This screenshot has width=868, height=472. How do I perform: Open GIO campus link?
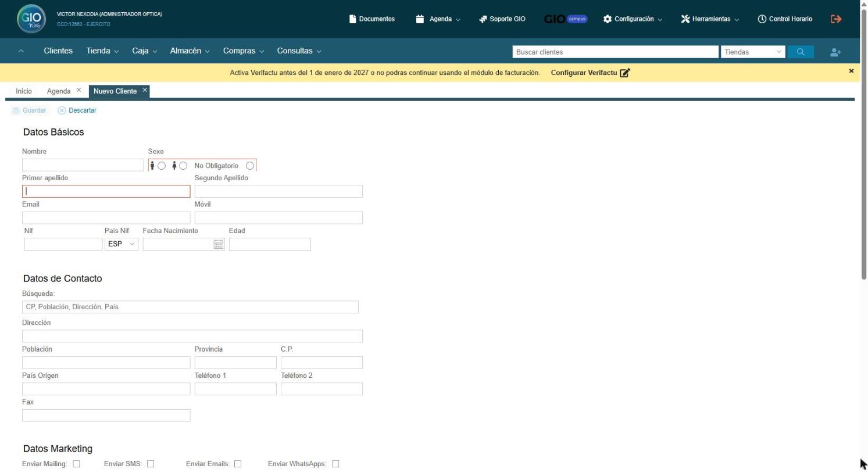[x=566, y=19]
